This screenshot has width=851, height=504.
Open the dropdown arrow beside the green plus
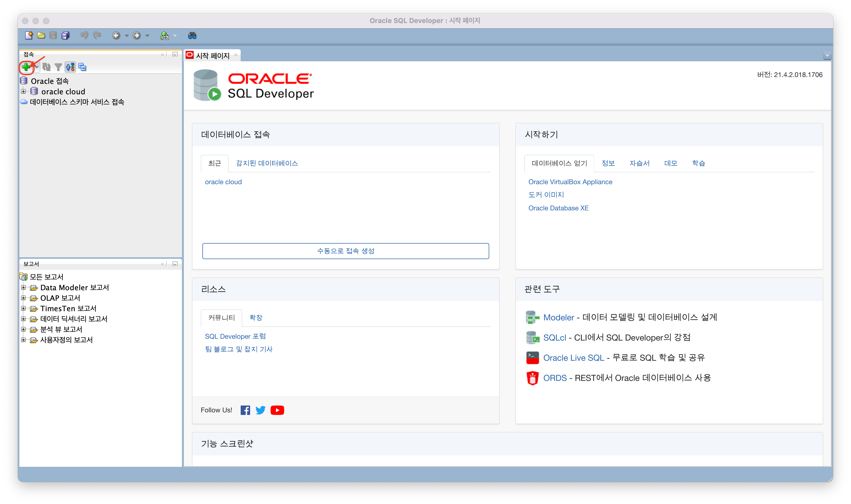point(37,67)
